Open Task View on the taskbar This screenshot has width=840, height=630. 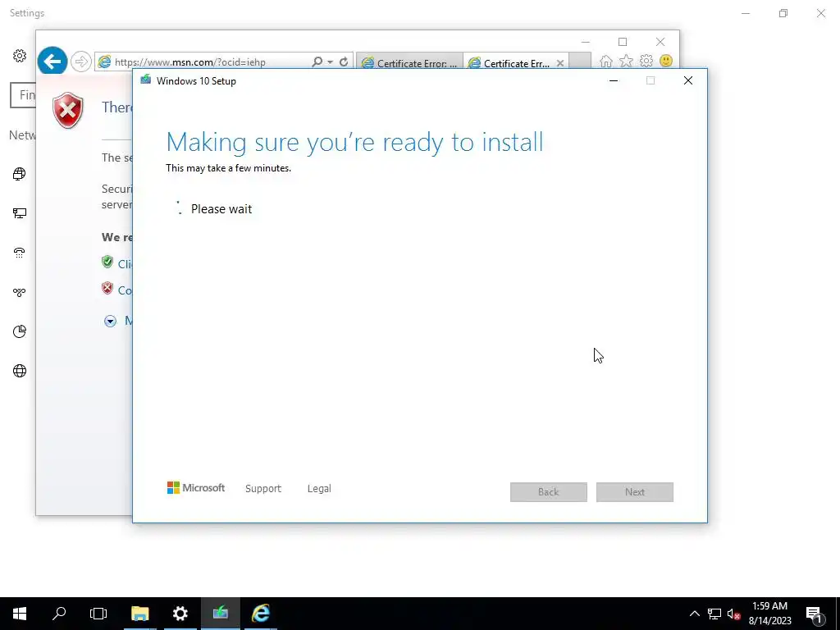point(98,614)
